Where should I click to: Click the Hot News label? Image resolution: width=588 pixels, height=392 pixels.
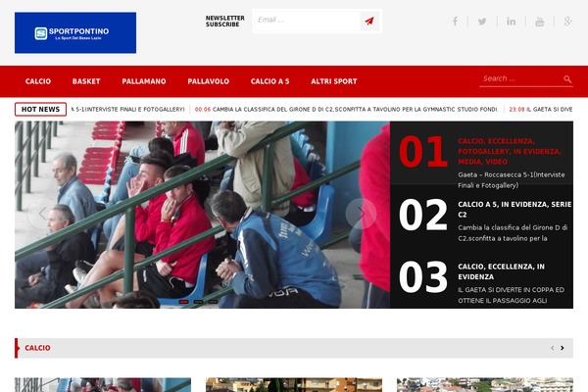click(40, 109)
